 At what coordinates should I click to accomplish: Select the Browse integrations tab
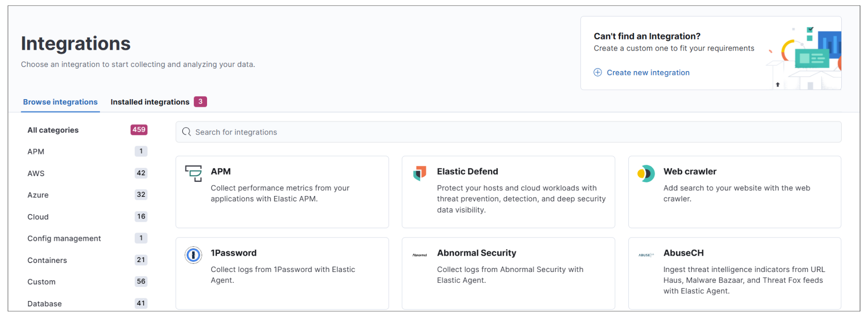pyautogui.click(x=60, y=102)
